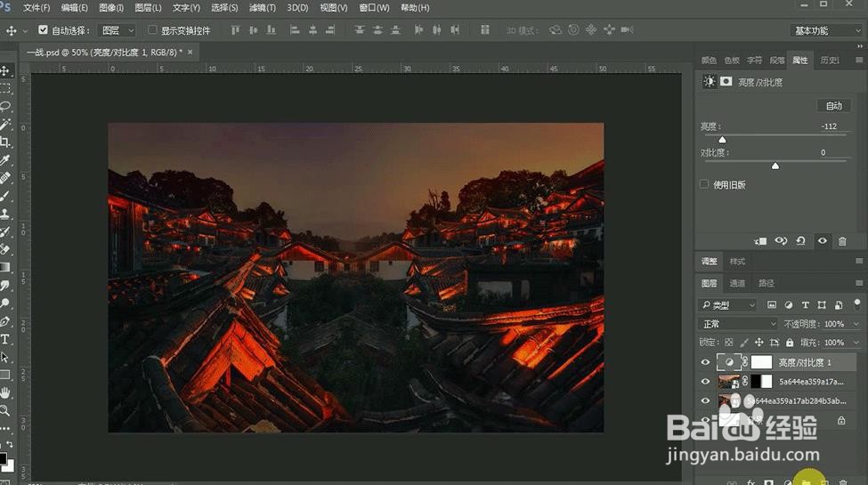The image size is (868, 485).
Task: Switch to the 历史 panel tab
Action: pos(829,60)
